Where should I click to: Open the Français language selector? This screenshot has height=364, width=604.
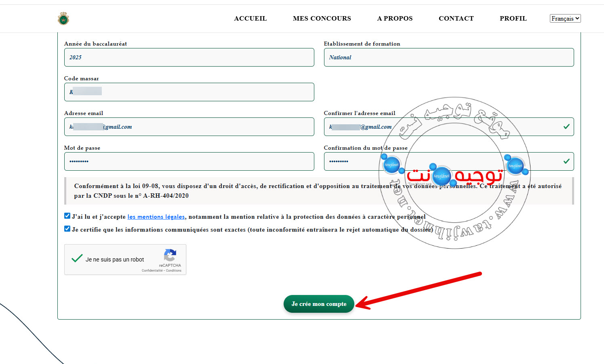click(565, 18)
